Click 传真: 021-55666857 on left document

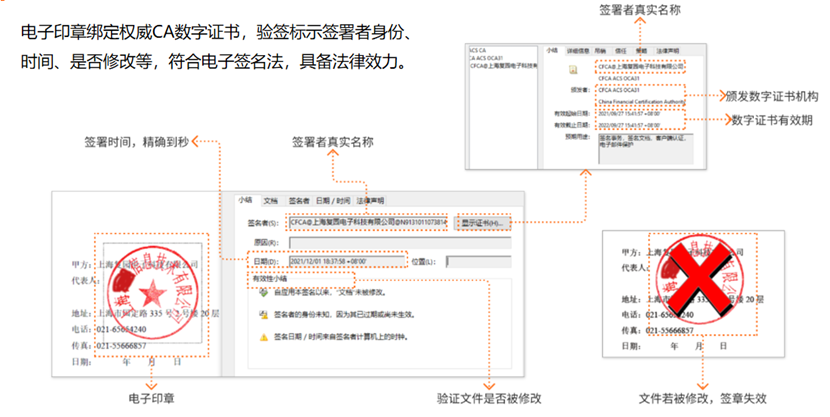[x=109, y=346]
